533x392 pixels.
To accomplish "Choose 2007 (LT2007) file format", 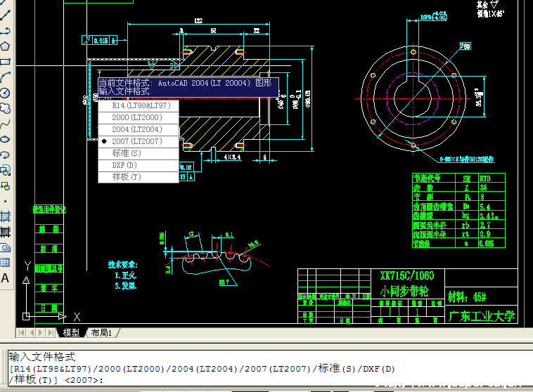I will point(139,141).
